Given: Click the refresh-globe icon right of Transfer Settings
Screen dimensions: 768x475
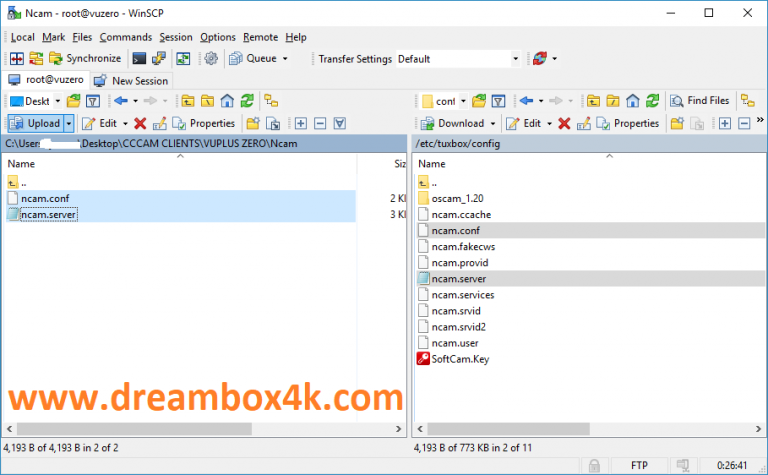Looking at the screenshot, I should click(x=540, y=59).
